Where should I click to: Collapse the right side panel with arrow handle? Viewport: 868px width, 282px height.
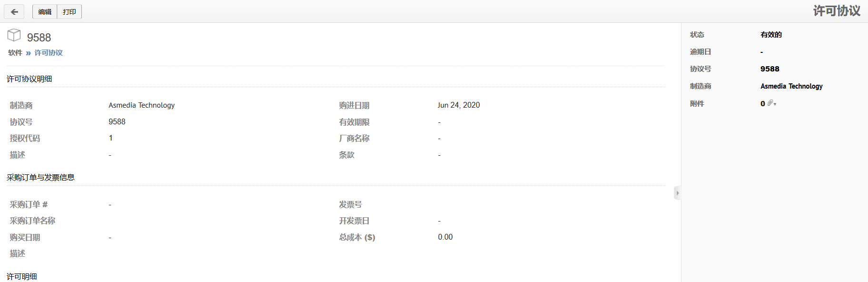[677, 193]
